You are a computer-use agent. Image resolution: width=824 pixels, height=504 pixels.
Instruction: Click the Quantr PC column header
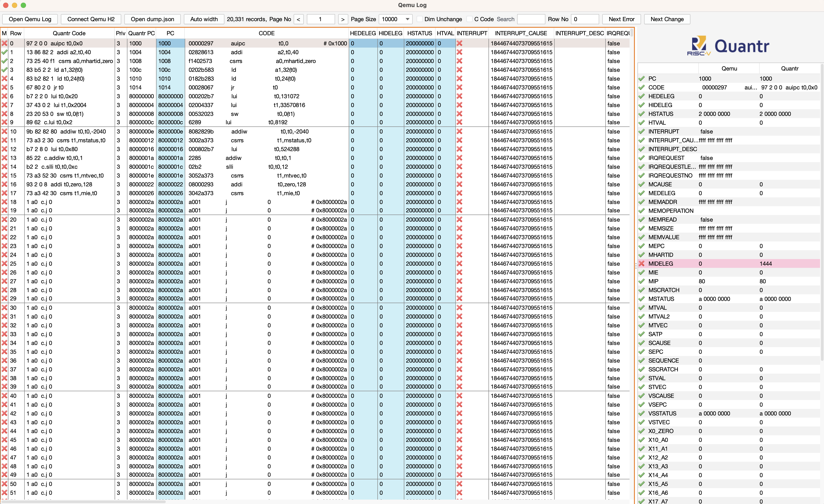(142, 33)
